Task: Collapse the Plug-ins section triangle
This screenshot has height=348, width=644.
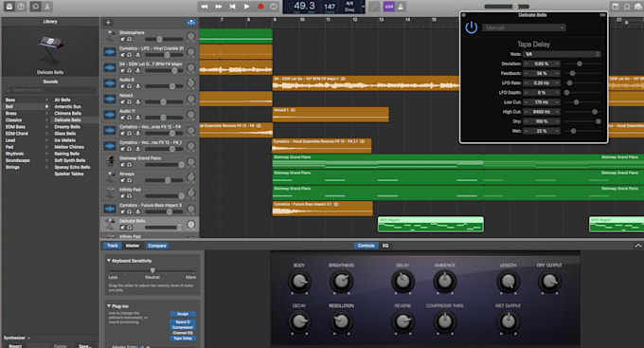Action: tap(109, 305)
